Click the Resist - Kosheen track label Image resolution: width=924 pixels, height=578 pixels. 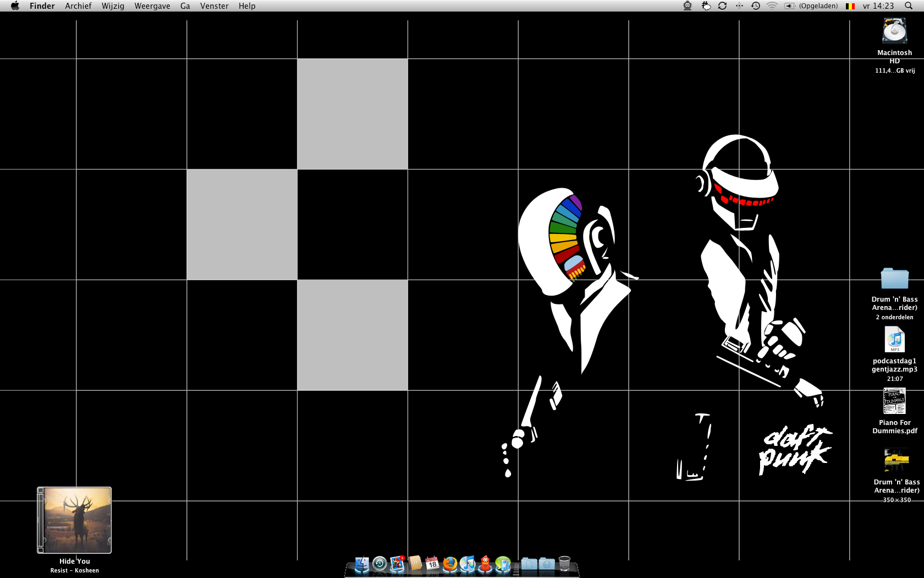[x=75, y=571]
